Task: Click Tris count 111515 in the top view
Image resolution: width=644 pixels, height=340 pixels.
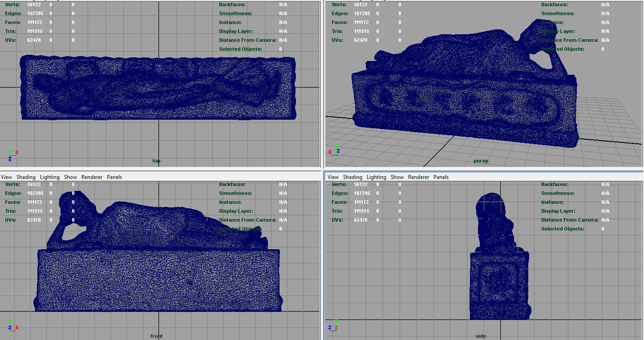Action: point(36,31)
